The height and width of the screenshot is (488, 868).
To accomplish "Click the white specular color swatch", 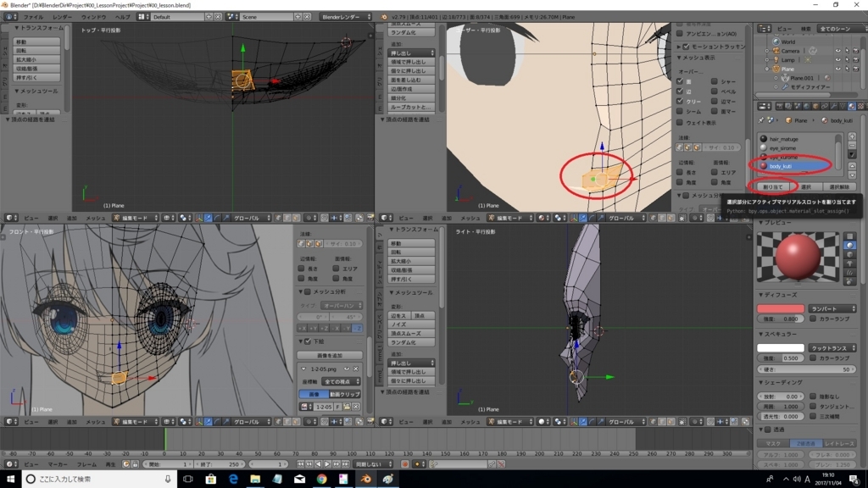I will tap(781, 348).
